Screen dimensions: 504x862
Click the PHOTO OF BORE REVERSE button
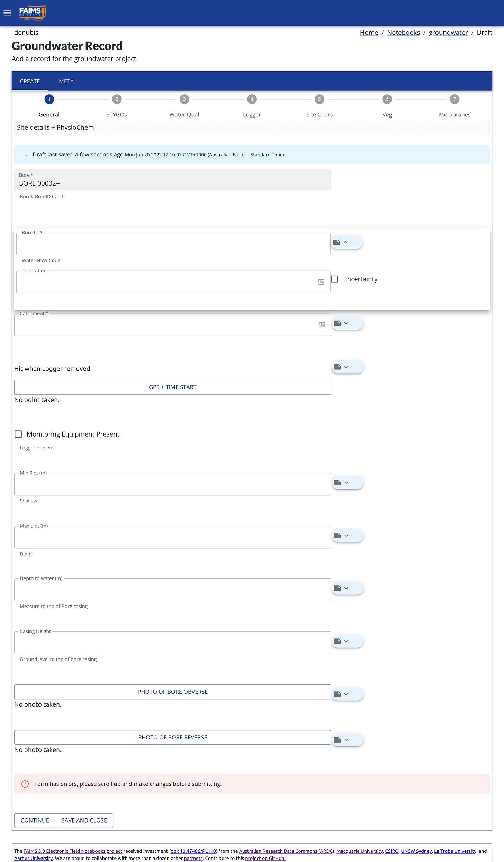[173, 737]
